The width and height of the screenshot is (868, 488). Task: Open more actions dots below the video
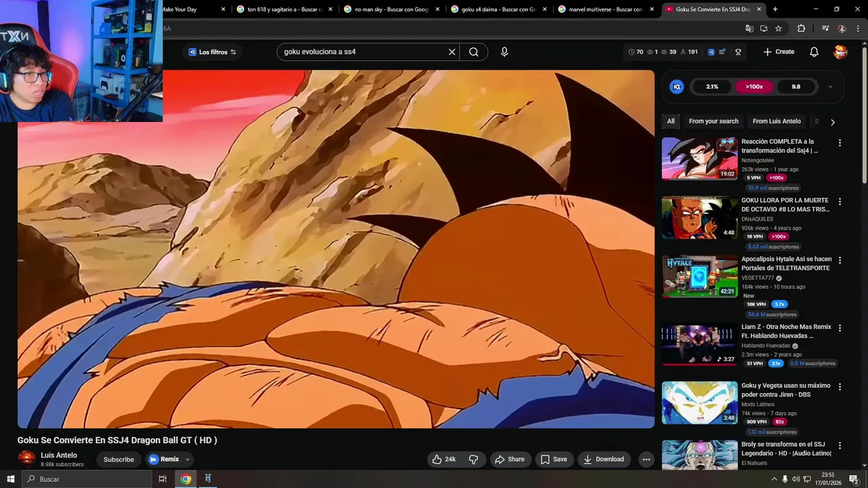coord(646,460)
